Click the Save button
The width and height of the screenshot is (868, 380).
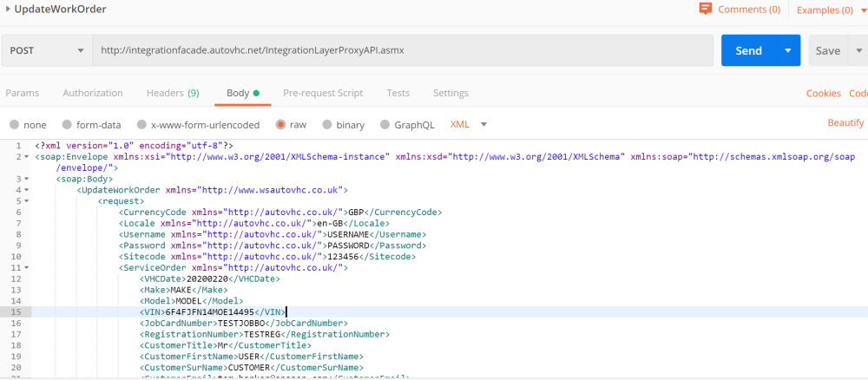pyautogui.click(x=827, y=50)
